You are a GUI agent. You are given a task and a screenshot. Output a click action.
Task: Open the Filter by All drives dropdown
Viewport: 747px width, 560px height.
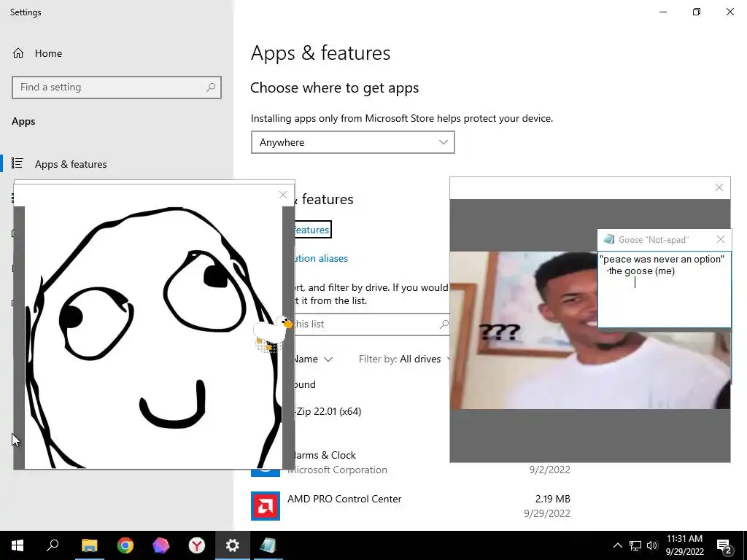(404, 359)
